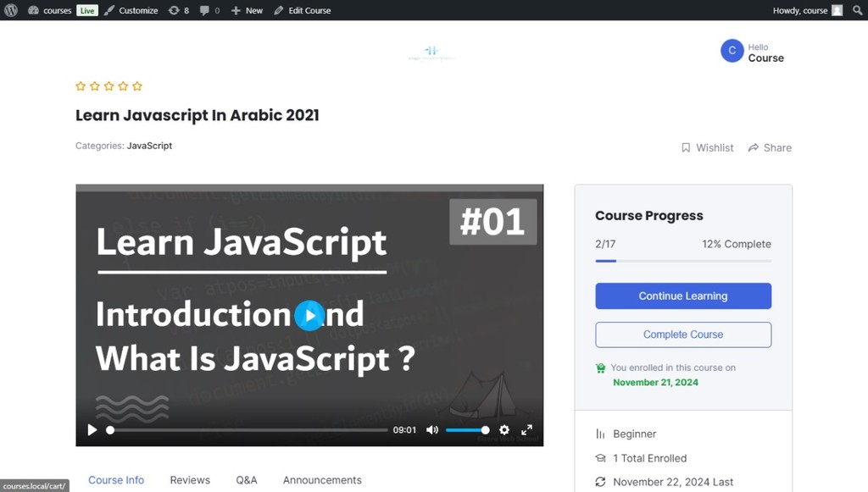Viewport: 868px width, 492px height.
Task: Switch to the Reviews tab
Action: (x=190, y=480)
